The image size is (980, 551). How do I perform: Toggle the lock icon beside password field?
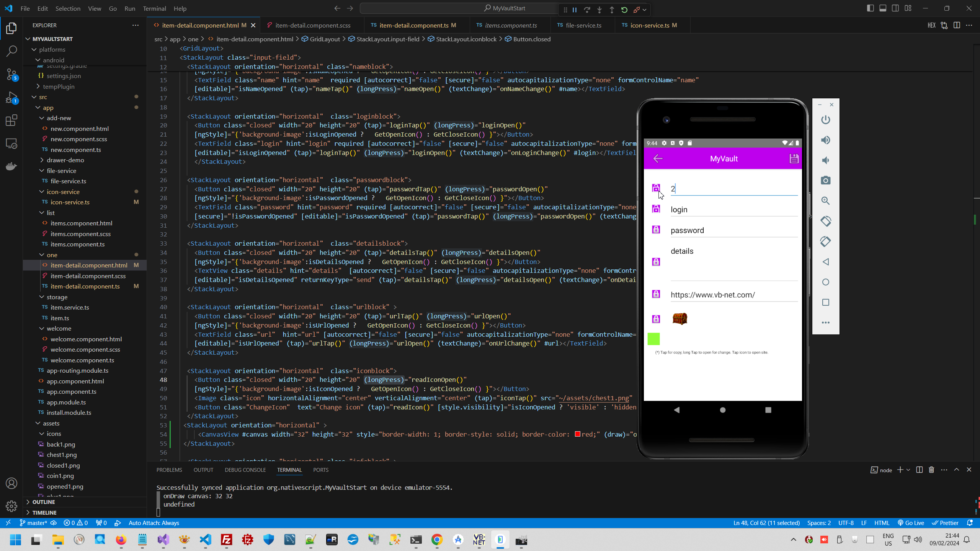(x=656, y=230)
